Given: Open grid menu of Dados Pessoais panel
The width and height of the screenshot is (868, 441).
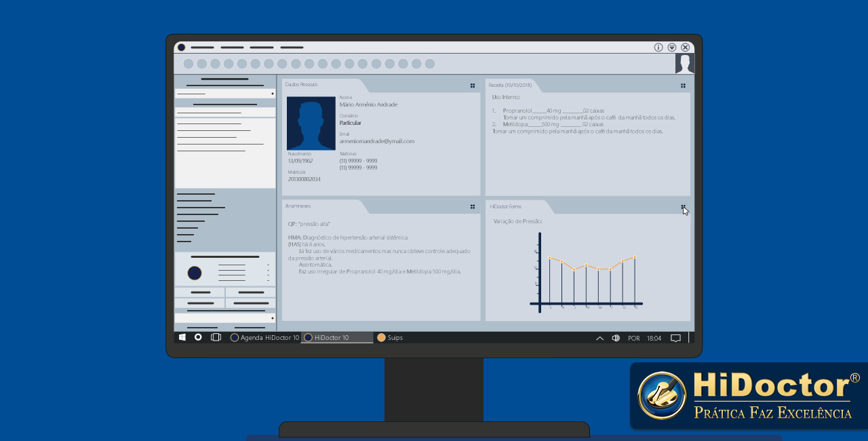Looking at the screenshot, I should click(473, 86).
